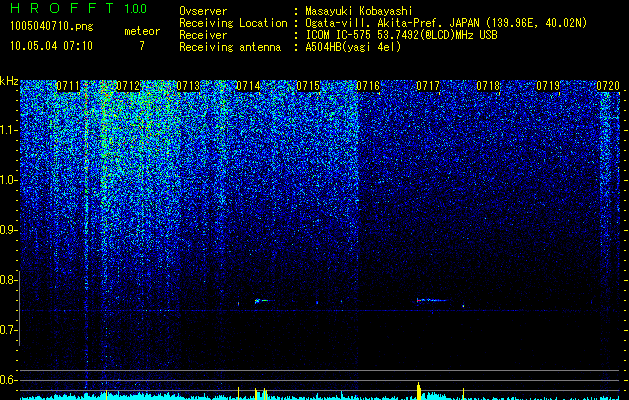Click the 0715 time marker
Viewport: 629px width, 400px height.
click(308, 86)
